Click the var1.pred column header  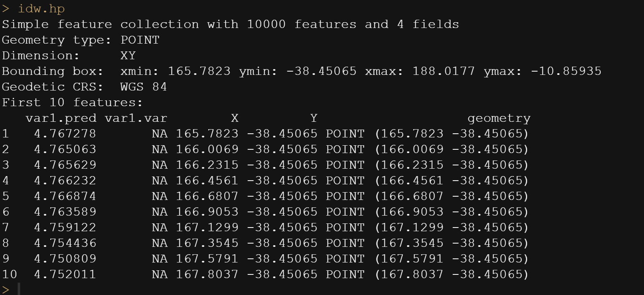61,118
